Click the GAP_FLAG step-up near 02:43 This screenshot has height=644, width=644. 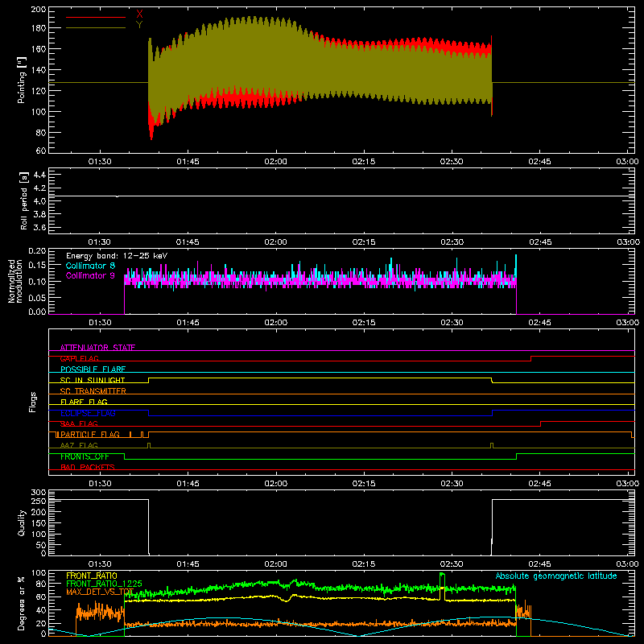(530, 358)
